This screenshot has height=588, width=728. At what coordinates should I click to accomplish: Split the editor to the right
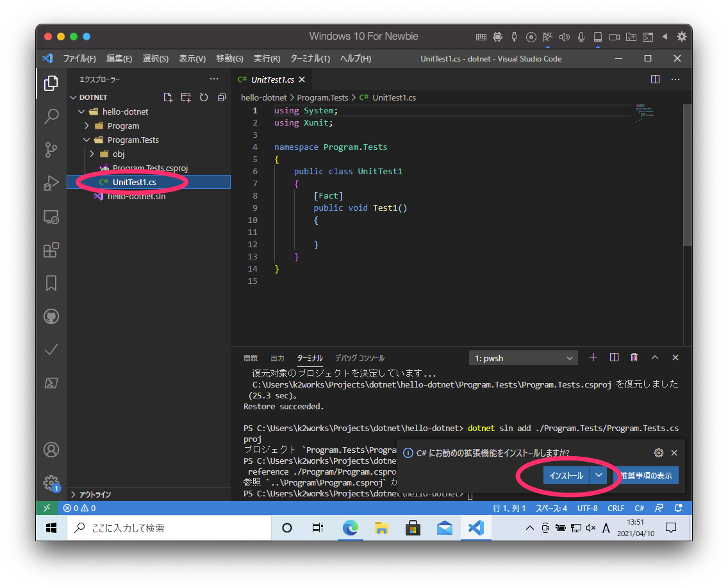655,79
